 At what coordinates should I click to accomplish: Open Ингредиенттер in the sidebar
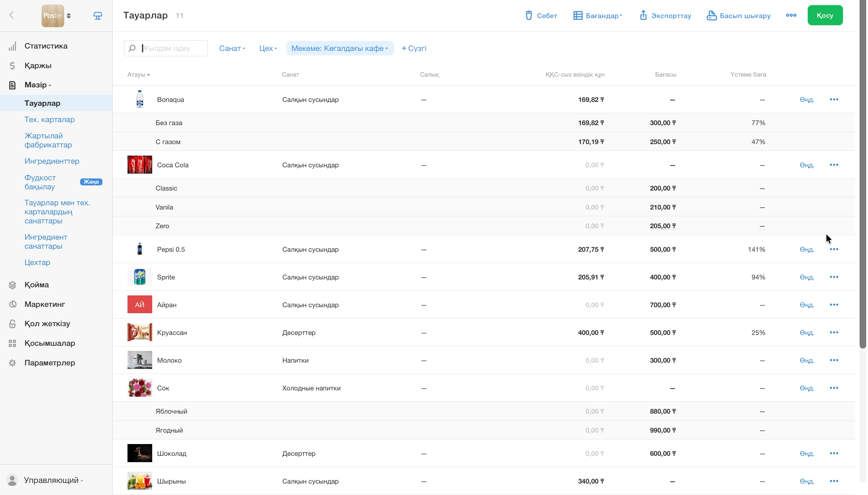pos(52,161)
